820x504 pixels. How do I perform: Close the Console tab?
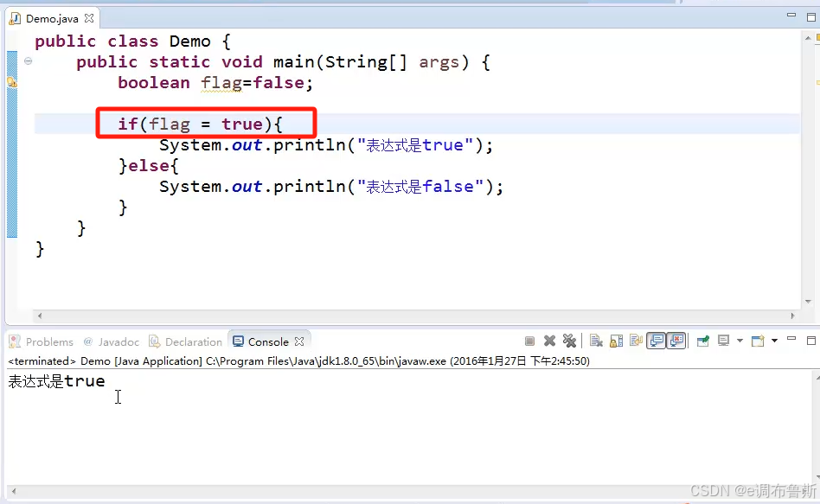(x=299, y=341)
